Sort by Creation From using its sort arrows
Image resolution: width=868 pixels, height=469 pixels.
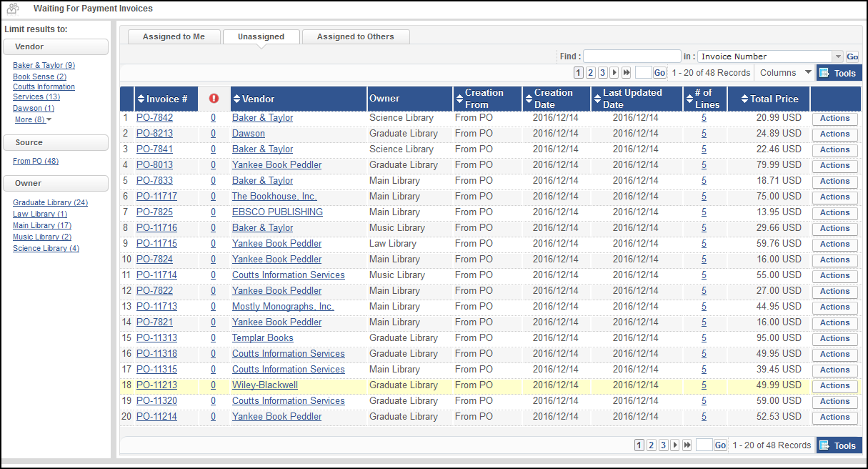pyautogui.click(x=459, y=99)
